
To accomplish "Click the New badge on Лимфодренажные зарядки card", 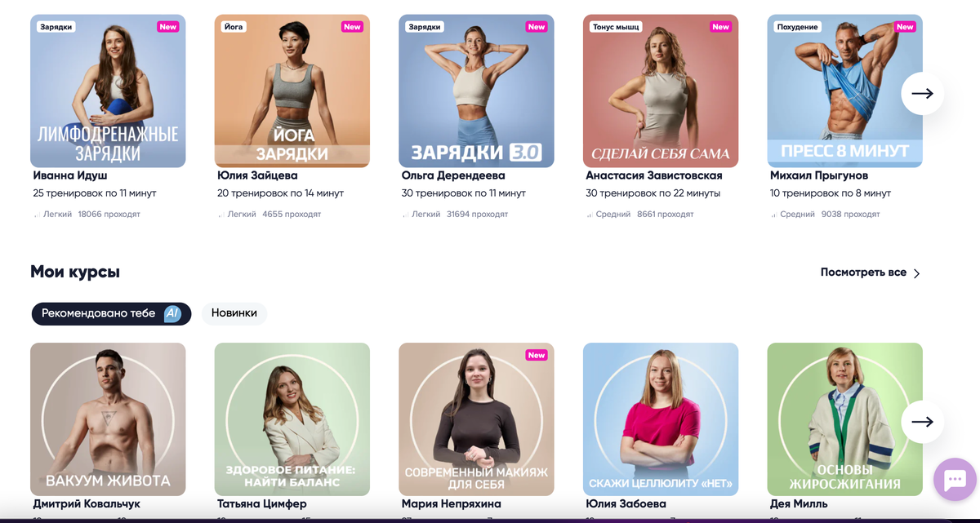I will click(168, 27).
